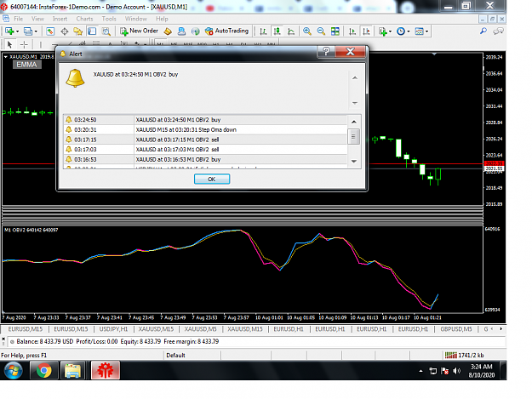
Task: Open Google Chrome from the taskbar
Action: point(43,370)
